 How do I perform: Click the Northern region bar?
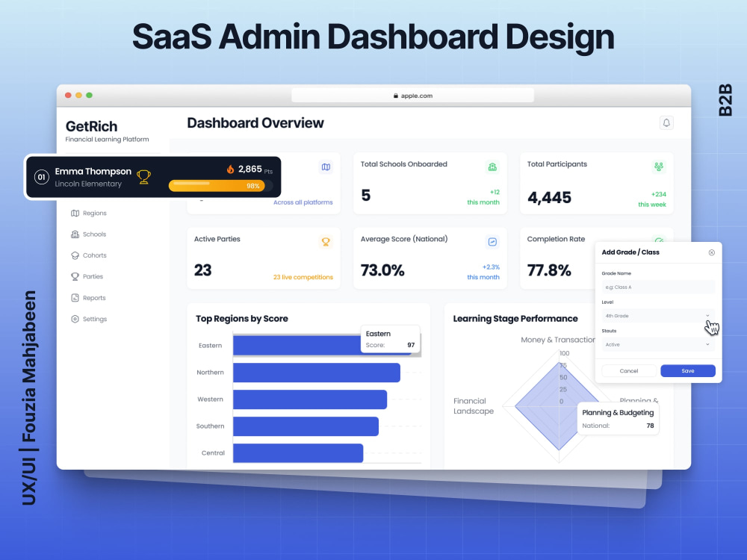316,373
